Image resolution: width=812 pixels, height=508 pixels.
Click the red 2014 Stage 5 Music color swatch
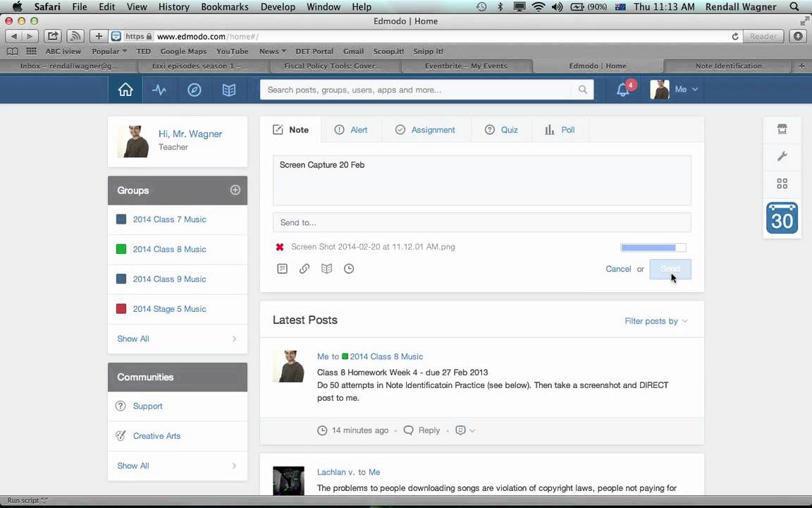pos(121,309)
